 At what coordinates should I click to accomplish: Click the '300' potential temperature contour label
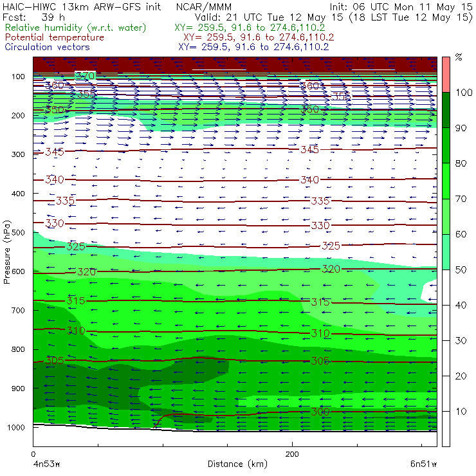320,412
